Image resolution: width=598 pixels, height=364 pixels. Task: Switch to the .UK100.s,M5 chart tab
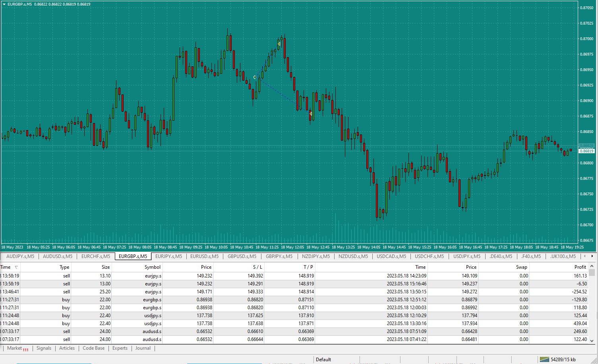click(563, 256)
